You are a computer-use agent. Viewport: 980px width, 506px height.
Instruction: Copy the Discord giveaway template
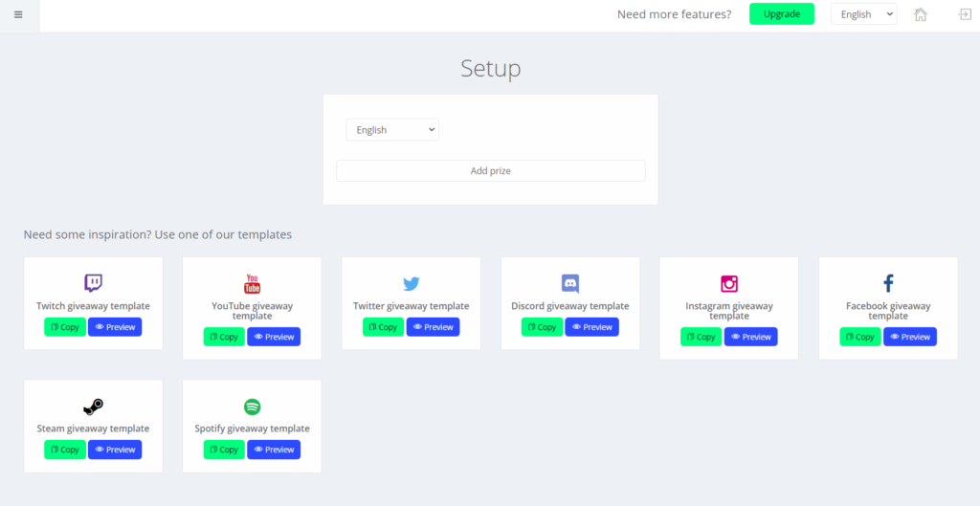point(542,327)
